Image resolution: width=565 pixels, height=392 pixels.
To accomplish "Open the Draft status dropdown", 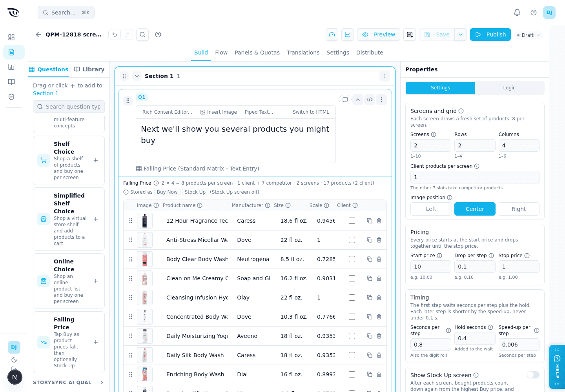I will (x=529, y=35).
